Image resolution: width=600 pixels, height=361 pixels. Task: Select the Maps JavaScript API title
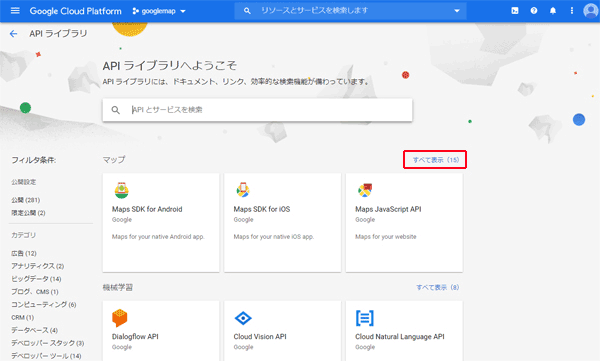tap(388, 209)
